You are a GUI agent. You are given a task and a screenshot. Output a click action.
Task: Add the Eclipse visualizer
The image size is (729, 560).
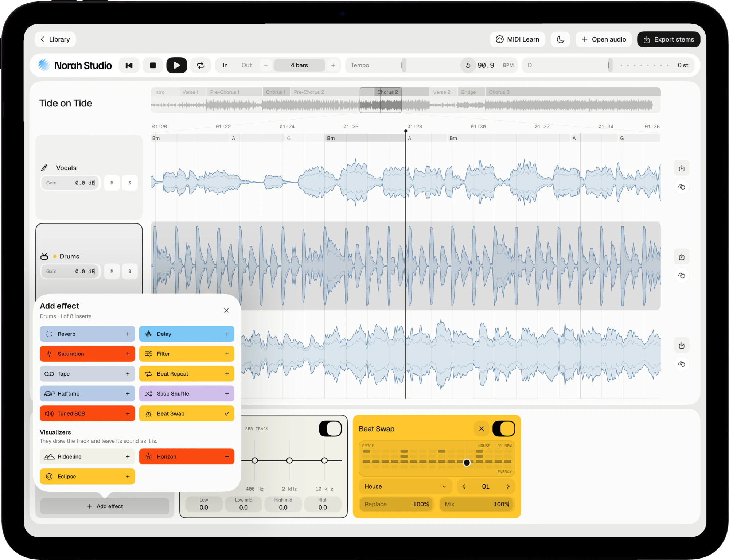pos(87,477)
